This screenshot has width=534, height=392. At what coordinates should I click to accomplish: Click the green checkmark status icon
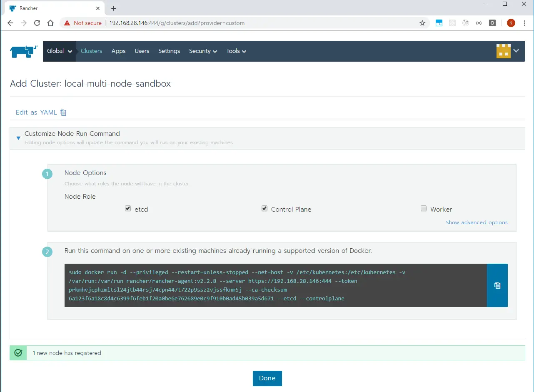(18, 353)
